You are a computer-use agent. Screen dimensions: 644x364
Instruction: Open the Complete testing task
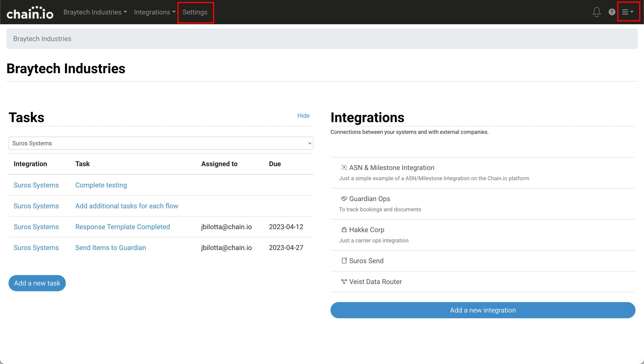[x=101, y=185]
